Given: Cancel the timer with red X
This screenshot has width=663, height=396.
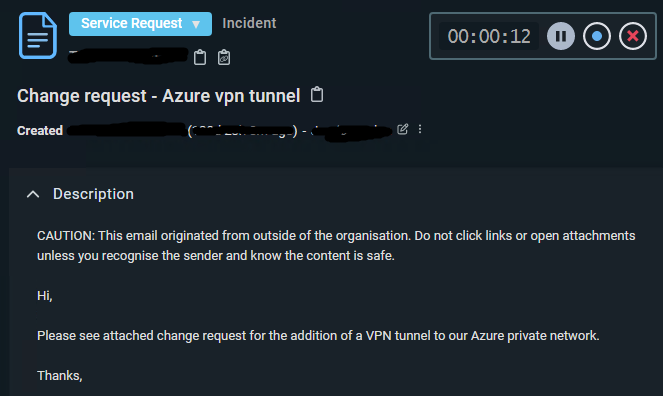Looking at the screenshot, I should [x=633, y=36].
